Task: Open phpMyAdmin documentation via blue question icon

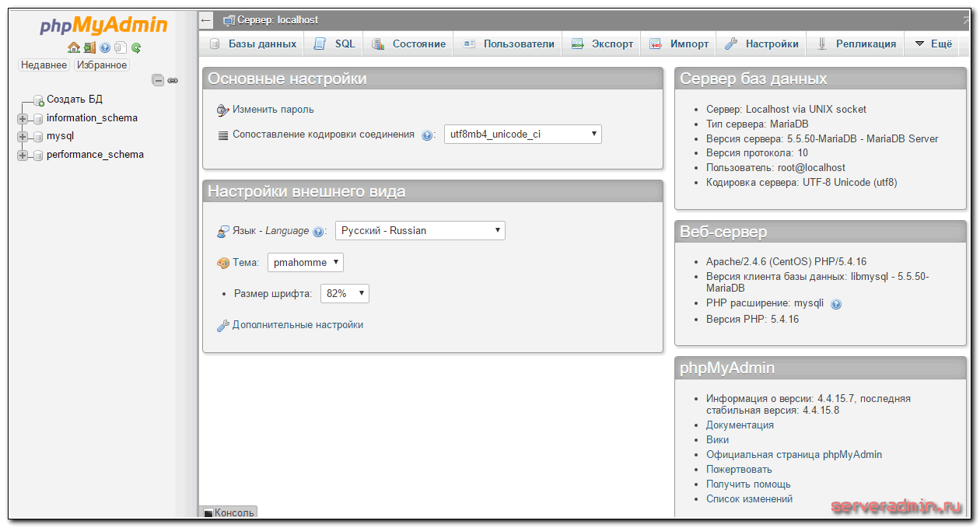Action: 105,47
